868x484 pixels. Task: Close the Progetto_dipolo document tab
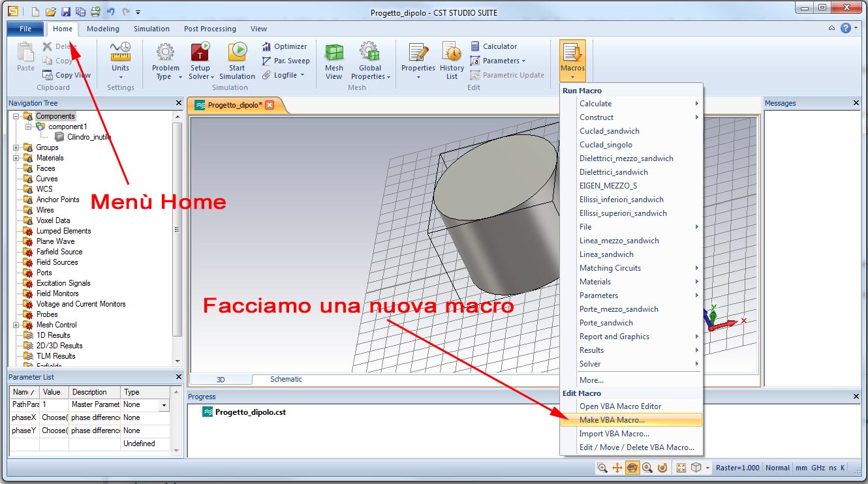tap(270, 105)
